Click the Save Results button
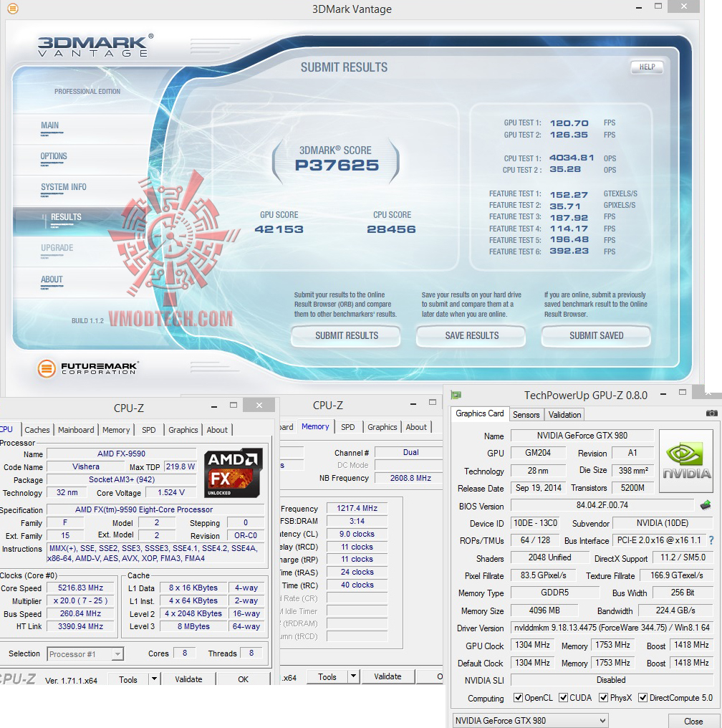This screenshot has height=728, width=722. point(471,335)
